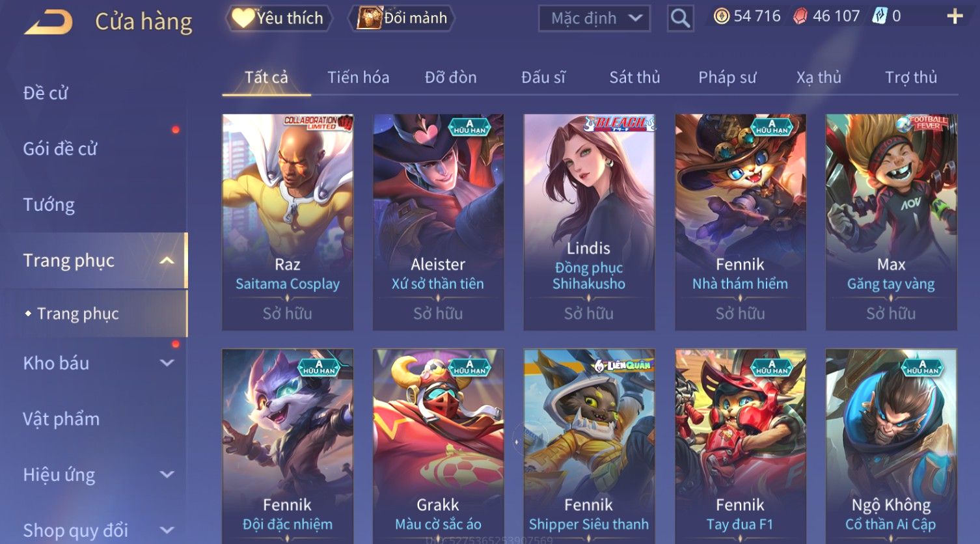
Task: Open search with the magnifier icon
Action: (x=680, y=18)
